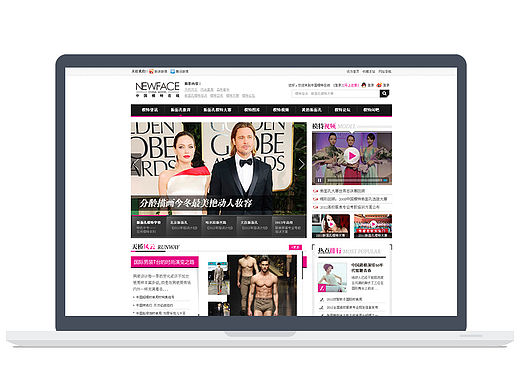This screenshot has width=520, height=390.
Task: Open the second MOST POPULAR list item
Action: tap(352, 307)
